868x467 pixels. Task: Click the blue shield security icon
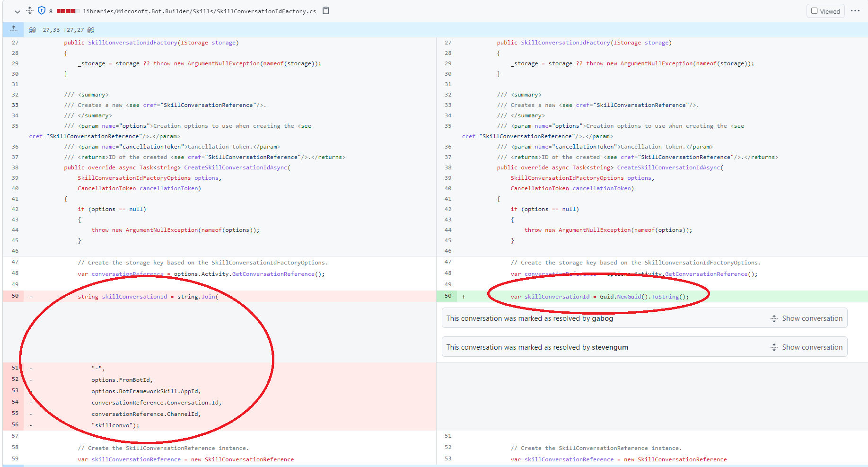(42, 10)
